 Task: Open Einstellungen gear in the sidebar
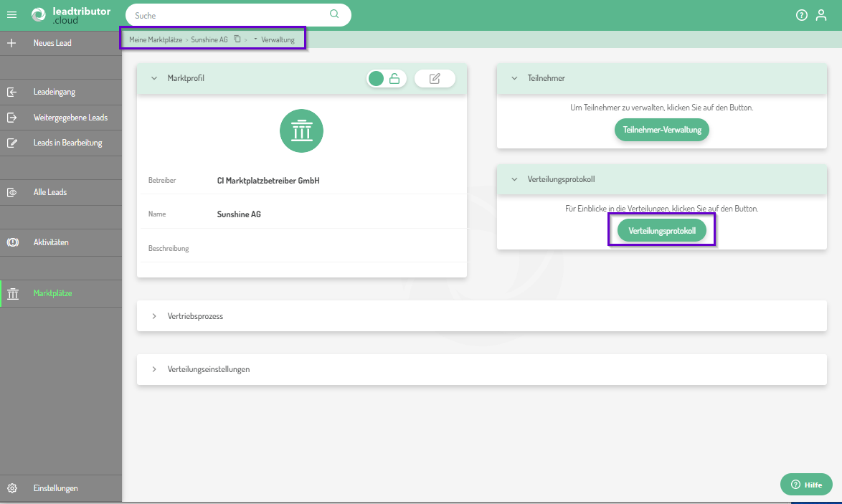[x=12, y=488]
